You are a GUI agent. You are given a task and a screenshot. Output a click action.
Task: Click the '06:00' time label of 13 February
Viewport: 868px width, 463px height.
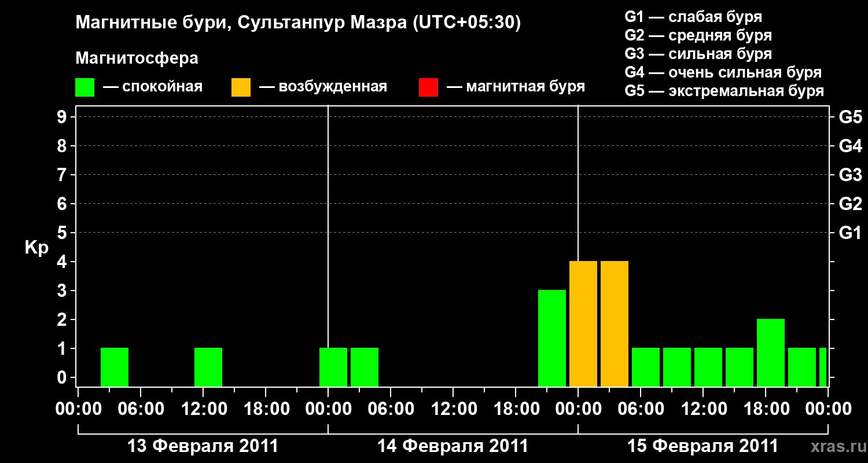click(x=141, y=409)
